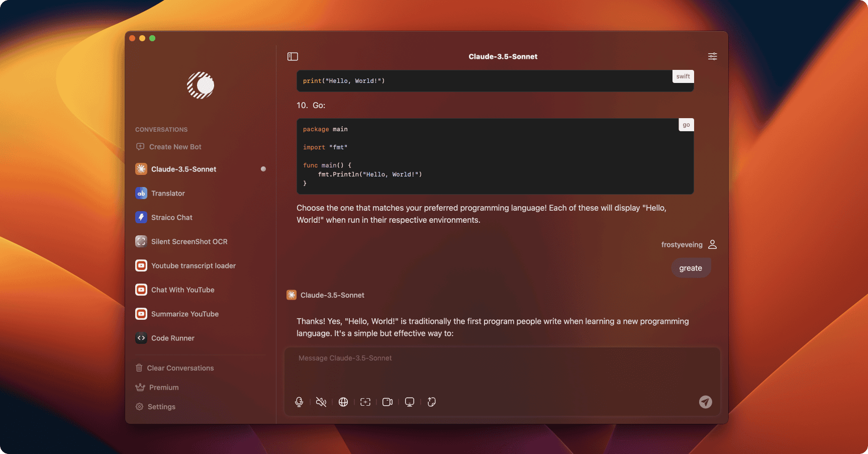This screenshot has height=454, width=868.
Task: Begin screen sharing via the monitor icon
Action: coord(409,402)
